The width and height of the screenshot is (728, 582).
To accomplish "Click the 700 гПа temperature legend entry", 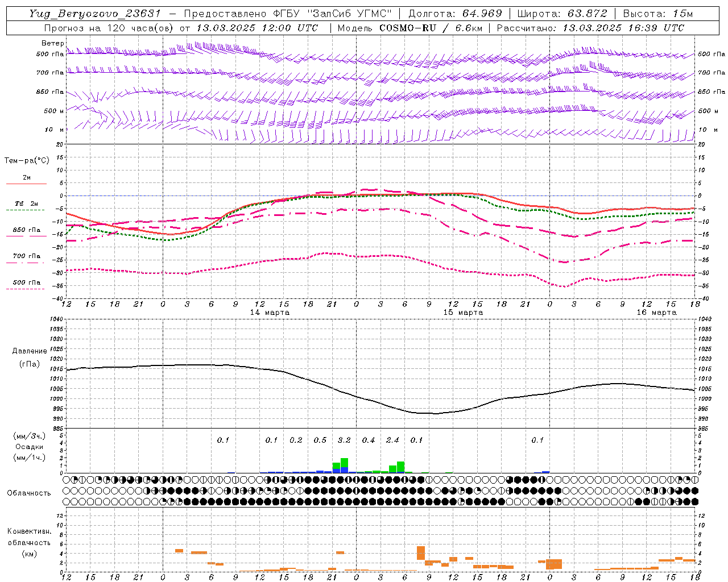I will pos(26,256).
